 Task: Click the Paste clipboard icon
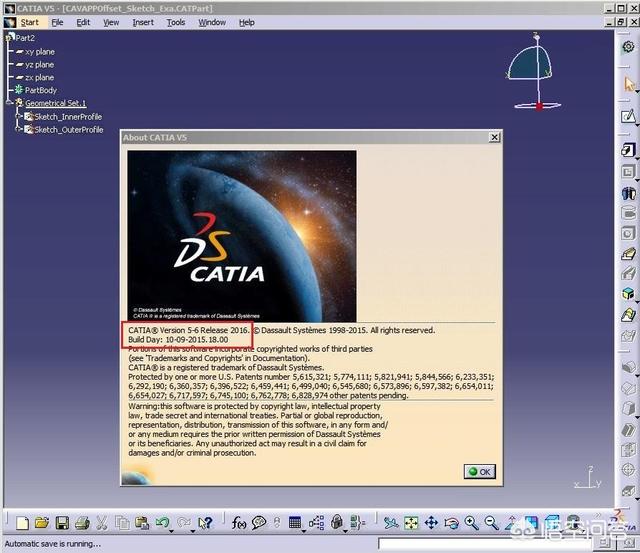[x=142, y=523]
